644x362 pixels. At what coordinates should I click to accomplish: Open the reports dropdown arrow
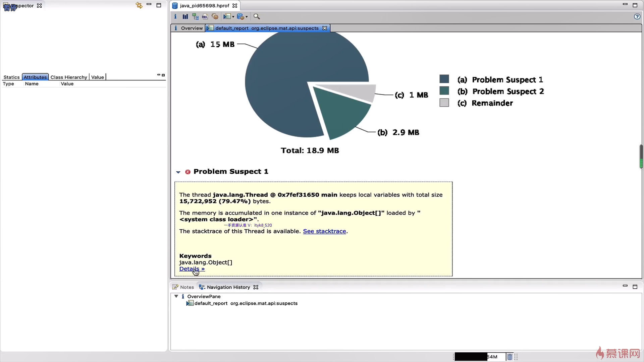tap(233, 17)
